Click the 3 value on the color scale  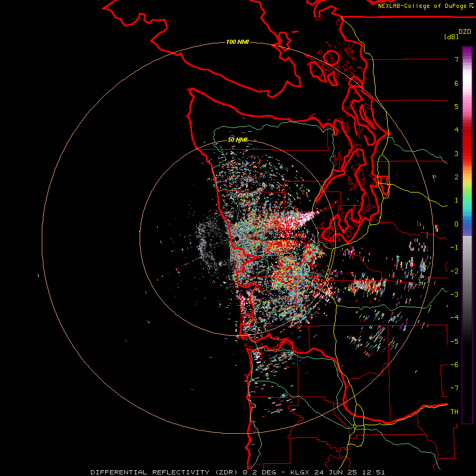click(x=456, y=153)
